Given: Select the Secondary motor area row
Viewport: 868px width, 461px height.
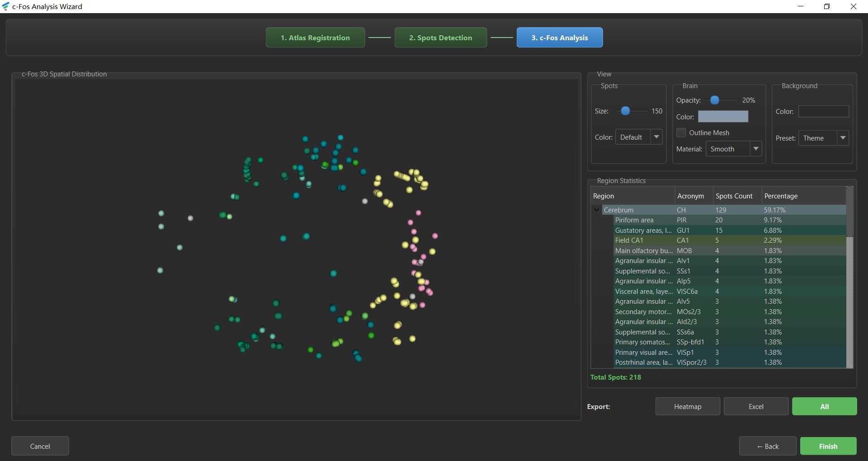Looking at the screenshot, I should [730, 311].
